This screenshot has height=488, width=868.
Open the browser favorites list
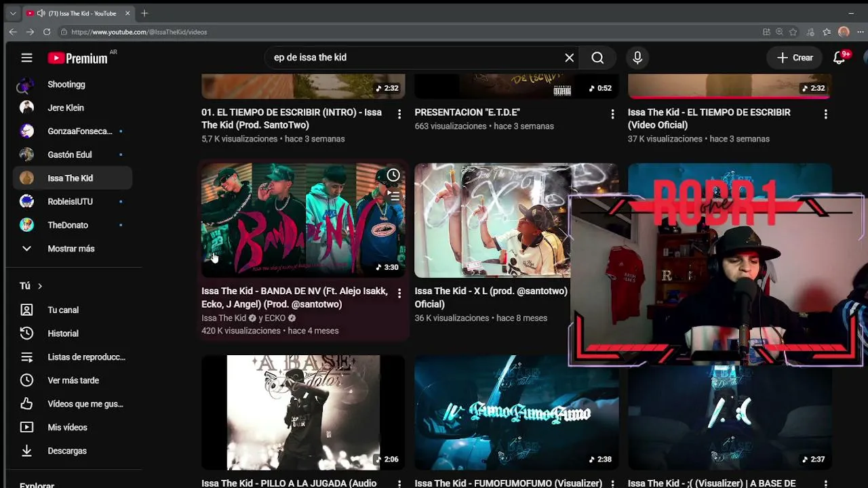[827, 32]
